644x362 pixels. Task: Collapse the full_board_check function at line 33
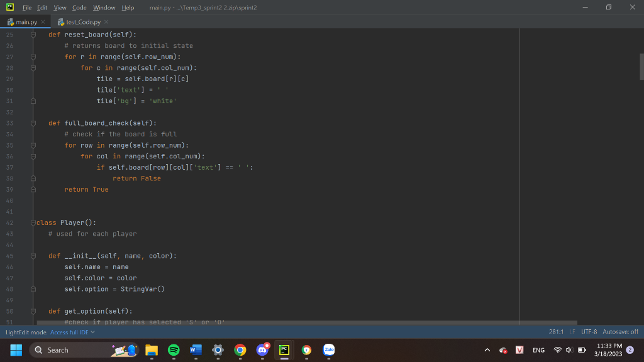click(33, 123)
